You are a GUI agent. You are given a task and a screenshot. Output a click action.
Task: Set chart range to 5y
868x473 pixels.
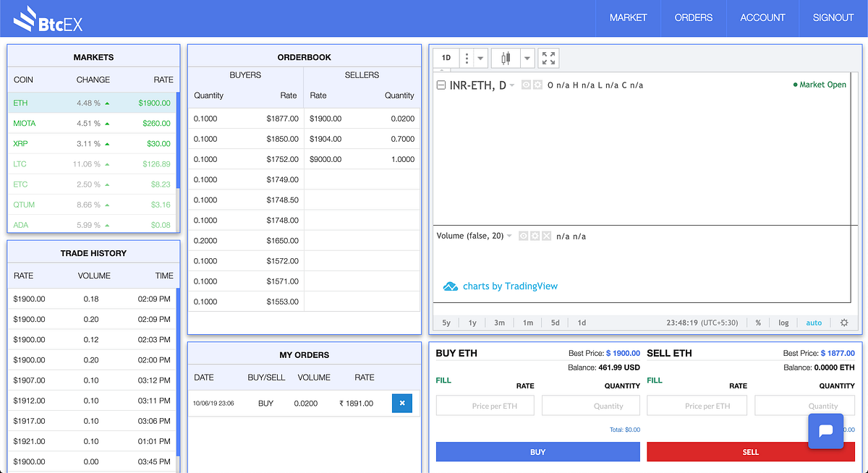[x=446, y=323]
